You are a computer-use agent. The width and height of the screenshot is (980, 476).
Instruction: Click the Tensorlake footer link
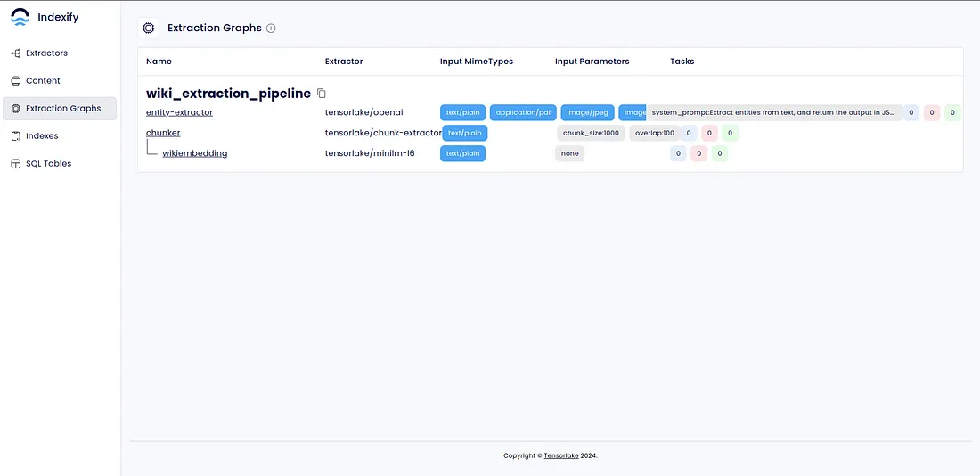point(561,456)
